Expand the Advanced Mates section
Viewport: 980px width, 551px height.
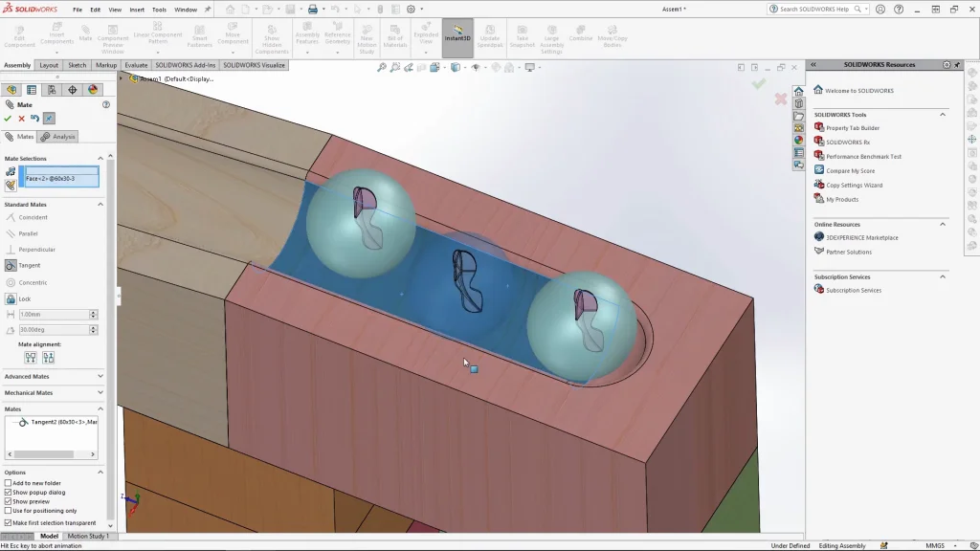[x=100, y=376]
